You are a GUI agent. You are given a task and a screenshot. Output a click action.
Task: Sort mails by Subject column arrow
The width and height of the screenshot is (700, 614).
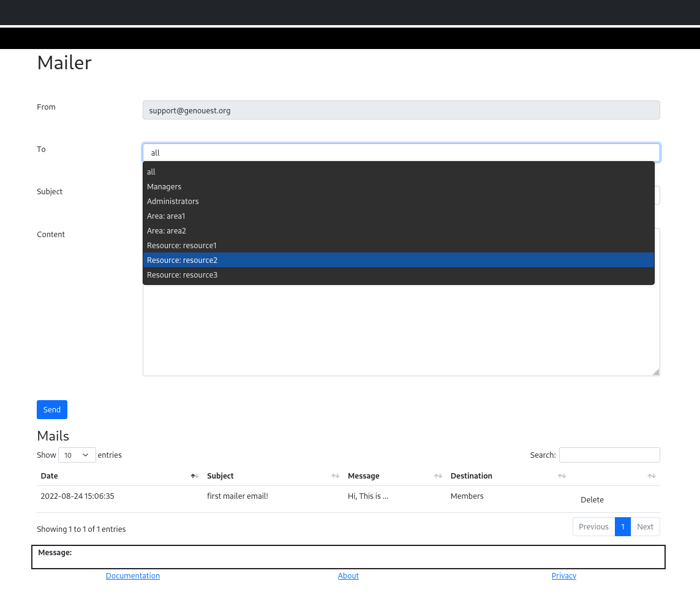335,476
